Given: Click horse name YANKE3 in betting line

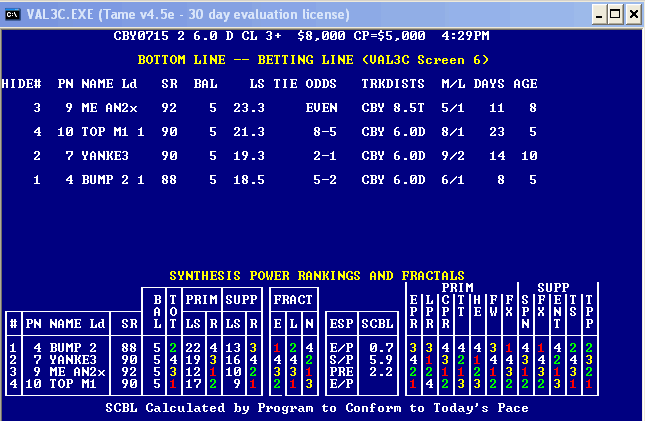Looking at the screenshot, I should coord(105,156).
